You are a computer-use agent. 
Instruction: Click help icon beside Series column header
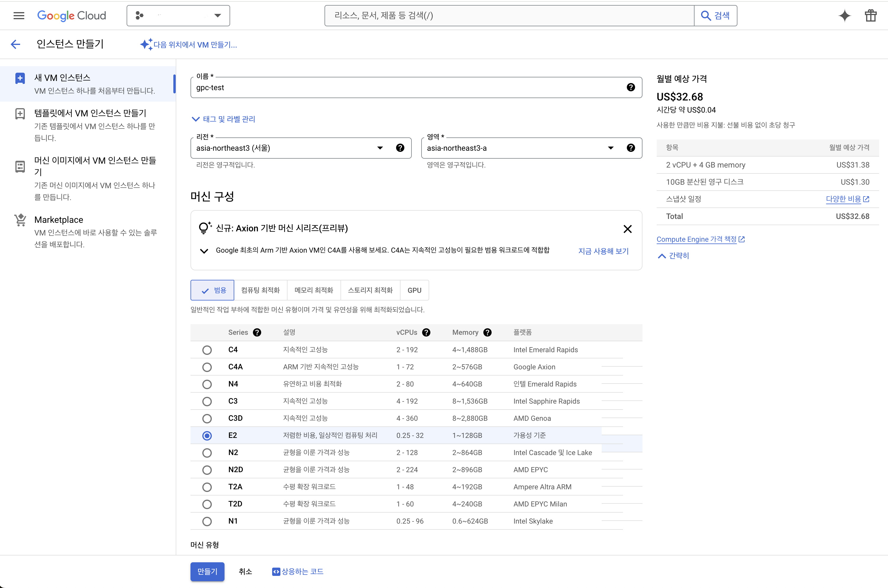(x=257, y=332)
